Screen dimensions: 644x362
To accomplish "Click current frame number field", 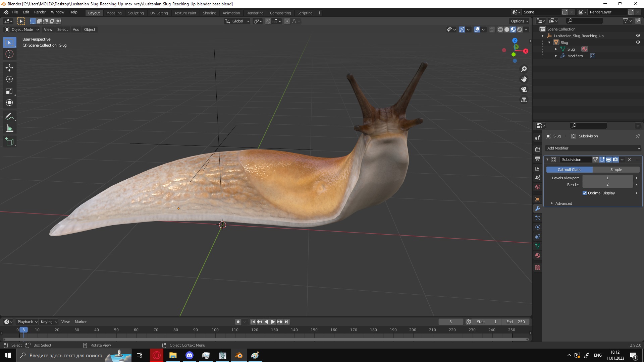I will tap(450, 322).
